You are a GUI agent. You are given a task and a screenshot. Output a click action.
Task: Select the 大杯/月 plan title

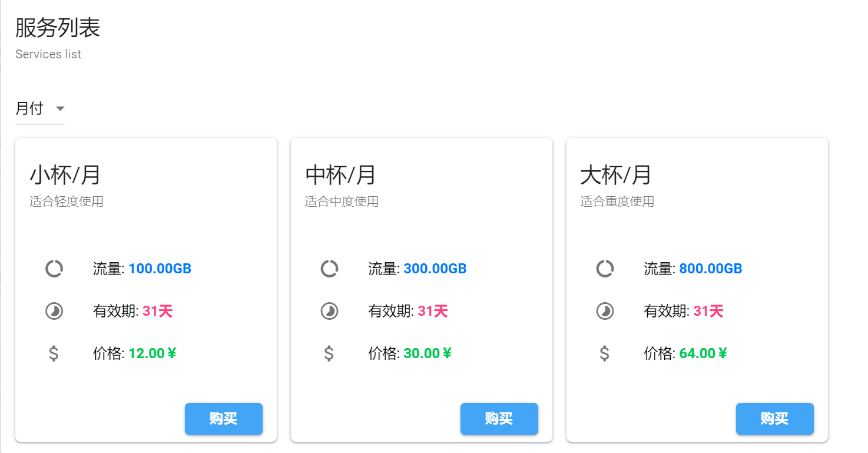tap(616, 175)
